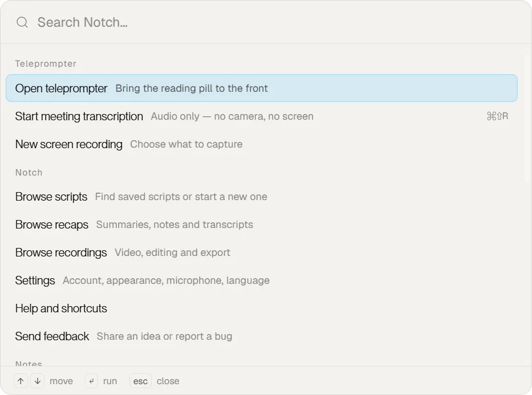Open Help and shortcuts
The height and width of the screenshot is (395, 532).
coord(262,308)
